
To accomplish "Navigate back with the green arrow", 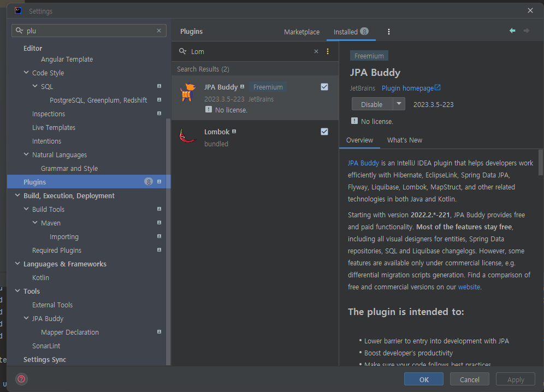I will click(x=512, y=31).
